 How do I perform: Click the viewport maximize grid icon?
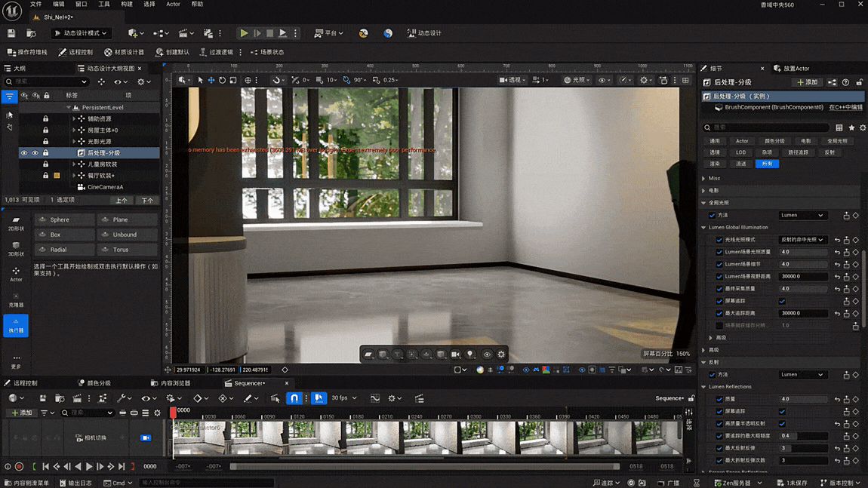686,80
